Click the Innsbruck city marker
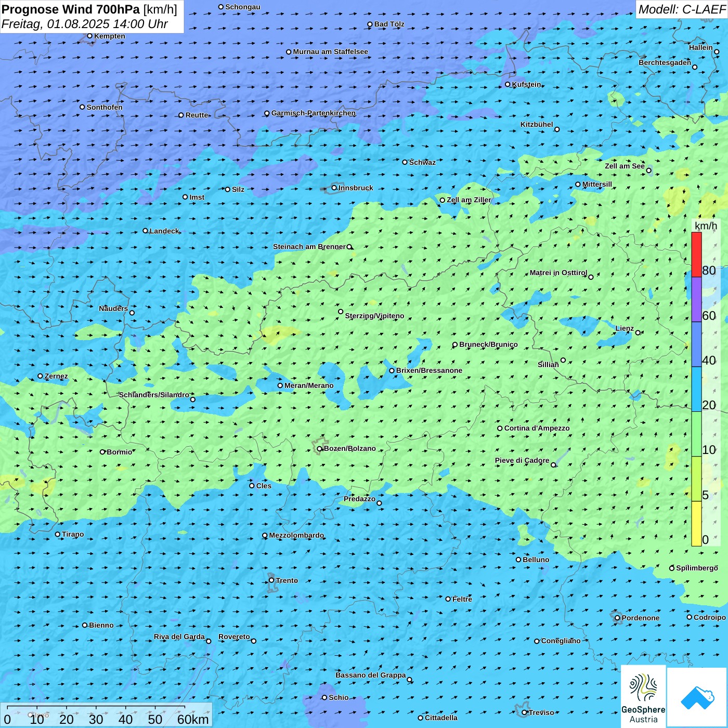Viewport: 728px width, 728px height. tap(334, 188)
